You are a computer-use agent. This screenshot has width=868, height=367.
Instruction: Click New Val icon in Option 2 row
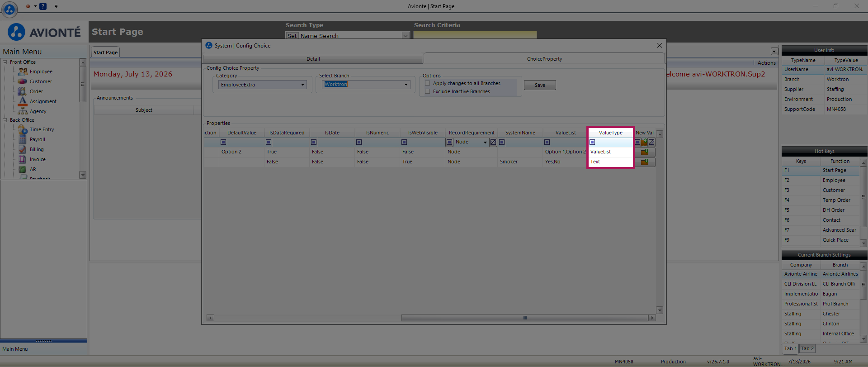click(645, 152)
